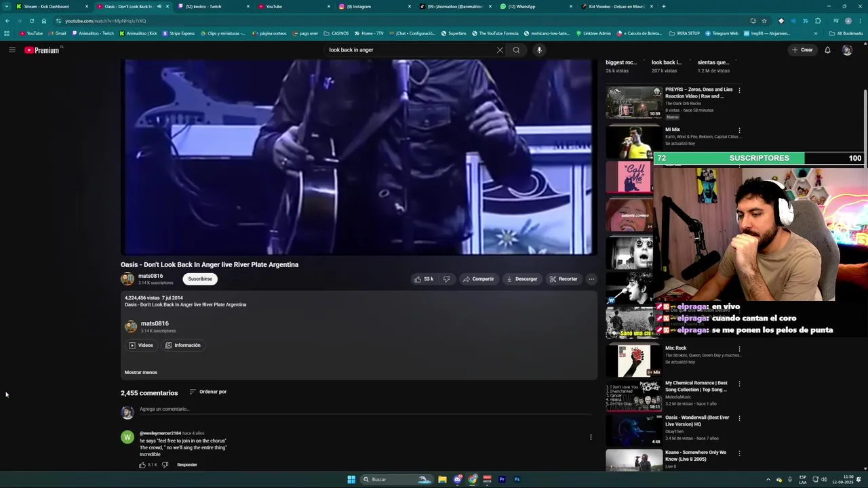
Task: Open the PREYRS reaction video thumbnail
Action: (634, 102)
